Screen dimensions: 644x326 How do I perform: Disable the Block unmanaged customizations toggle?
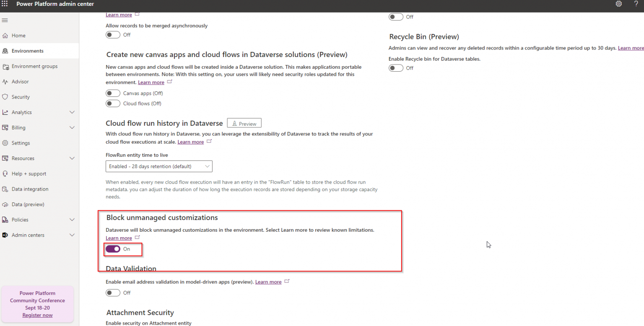point(113,249)
